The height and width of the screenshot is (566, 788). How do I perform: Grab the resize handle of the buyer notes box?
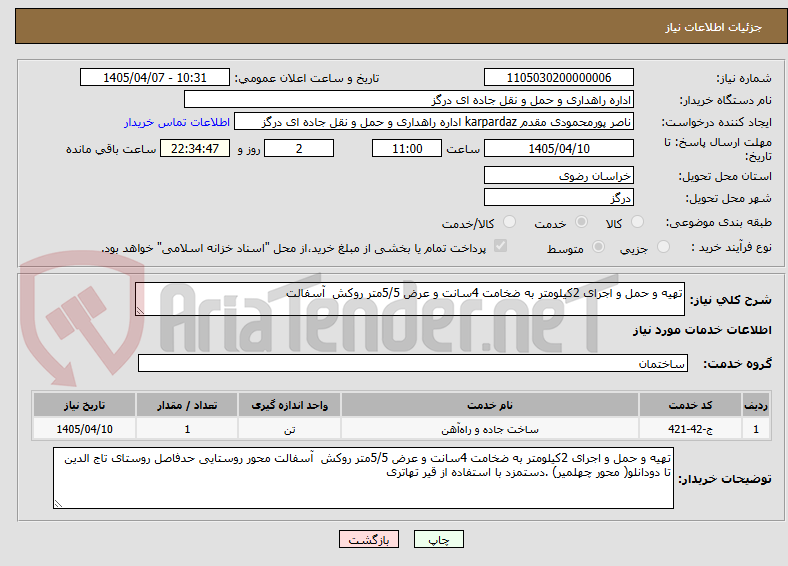(58, 504)
